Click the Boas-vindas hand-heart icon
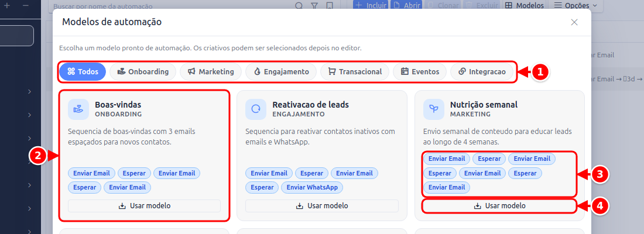 [78, 109]
